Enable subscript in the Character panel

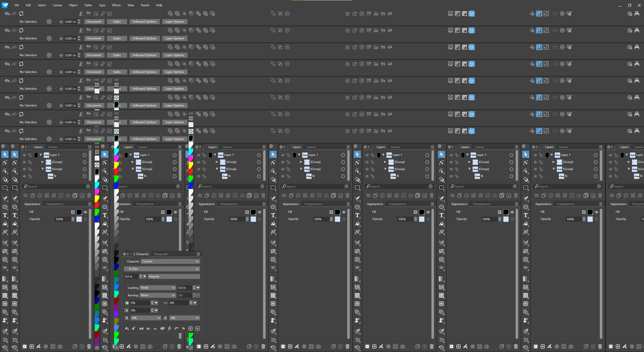click(127, 329)
